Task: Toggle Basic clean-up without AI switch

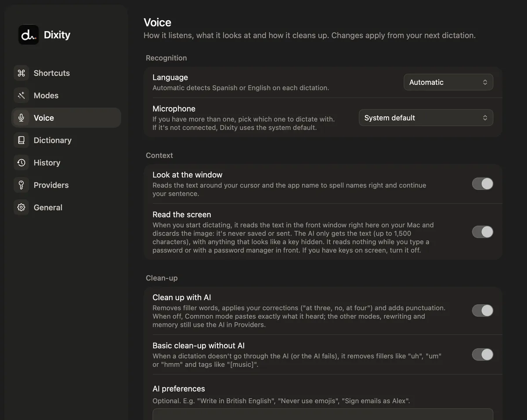Action: [483, 355]
